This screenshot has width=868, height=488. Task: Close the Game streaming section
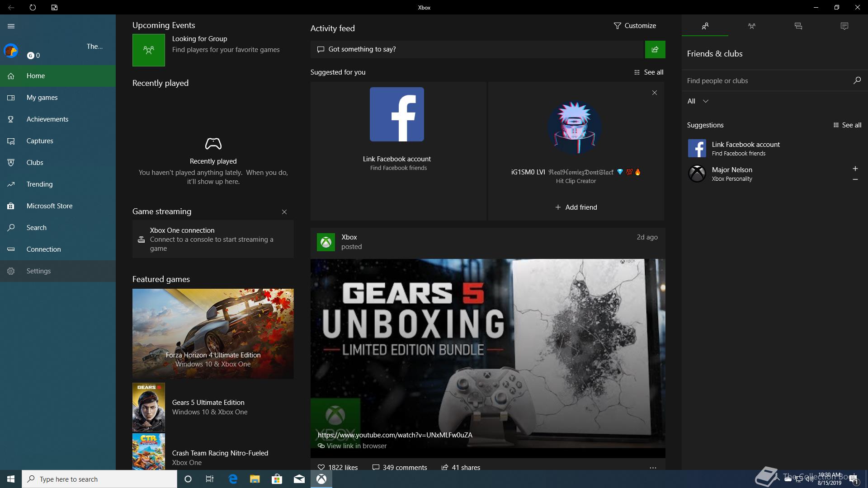284,212
